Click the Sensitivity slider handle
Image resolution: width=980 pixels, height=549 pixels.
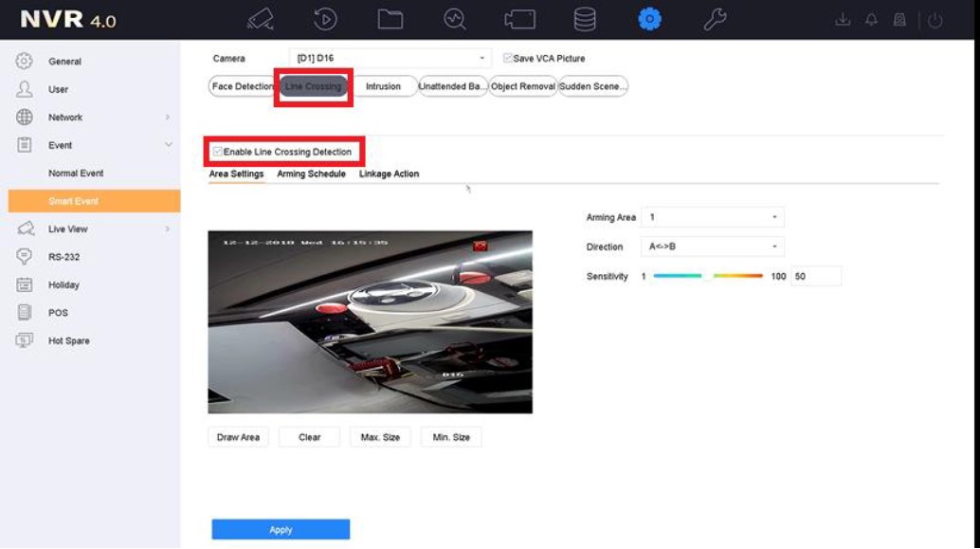click(x=706, y=276)
